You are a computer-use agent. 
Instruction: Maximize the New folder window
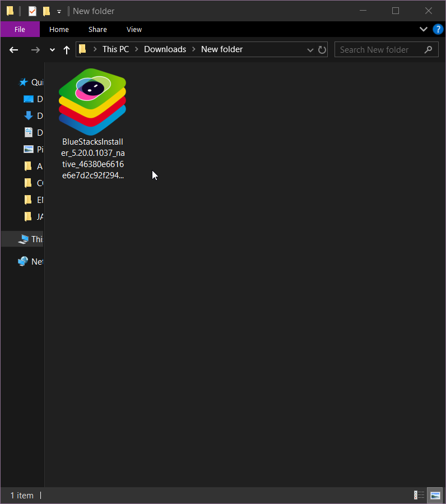tap(396, 11)
